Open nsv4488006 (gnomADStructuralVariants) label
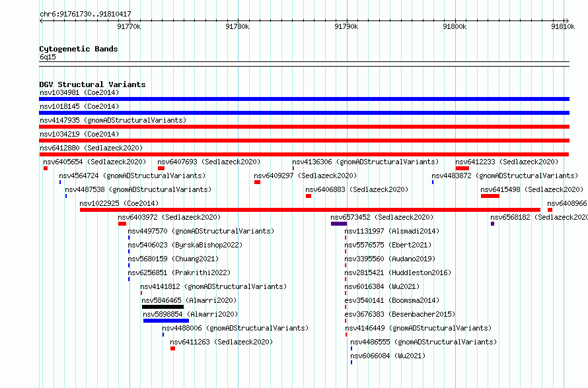 tap(235, 328)
